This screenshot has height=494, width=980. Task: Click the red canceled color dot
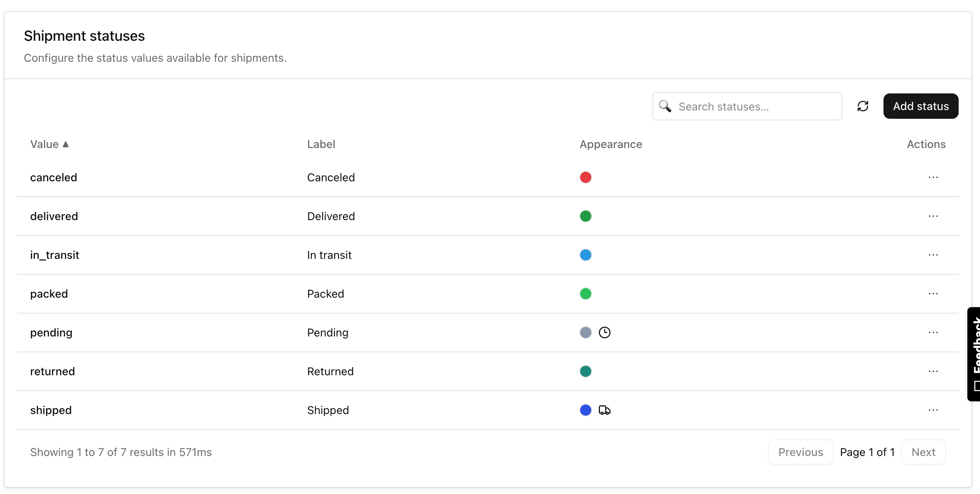click(x=585, y=177)
